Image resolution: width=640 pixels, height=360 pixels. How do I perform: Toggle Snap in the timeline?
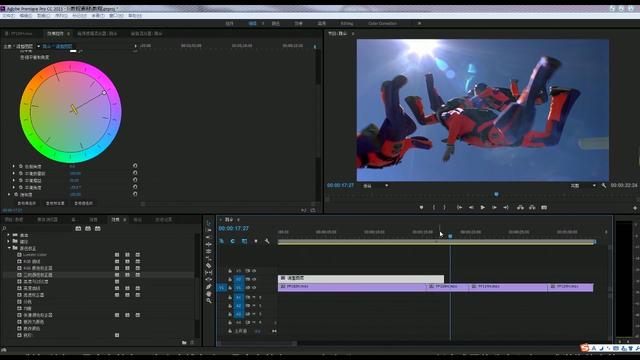click(232, 241)
